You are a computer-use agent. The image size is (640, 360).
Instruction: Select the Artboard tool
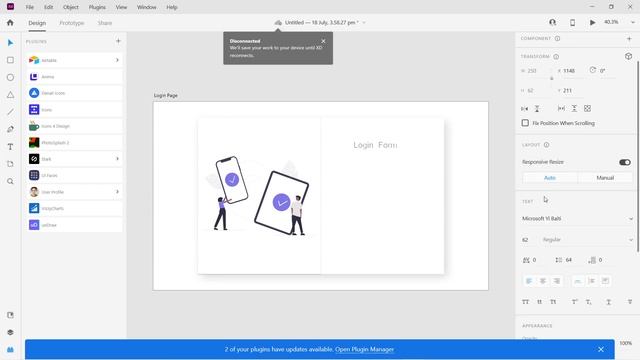11,164
